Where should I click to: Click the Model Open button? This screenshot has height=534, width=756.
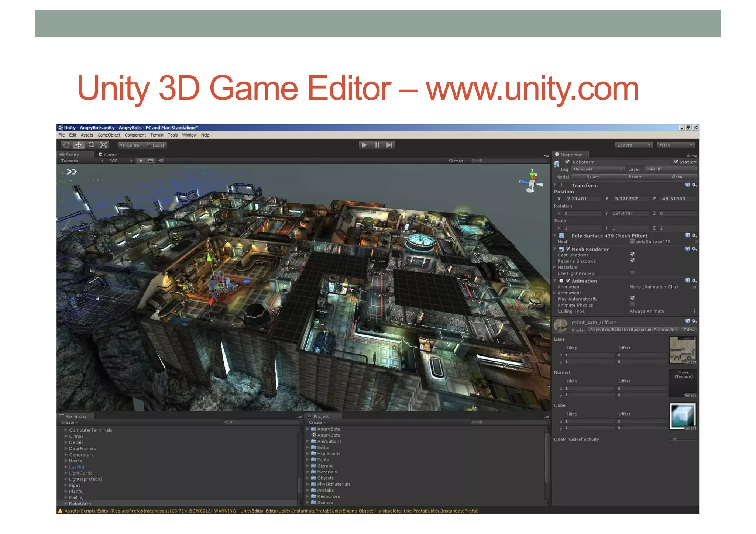(677, 177)
